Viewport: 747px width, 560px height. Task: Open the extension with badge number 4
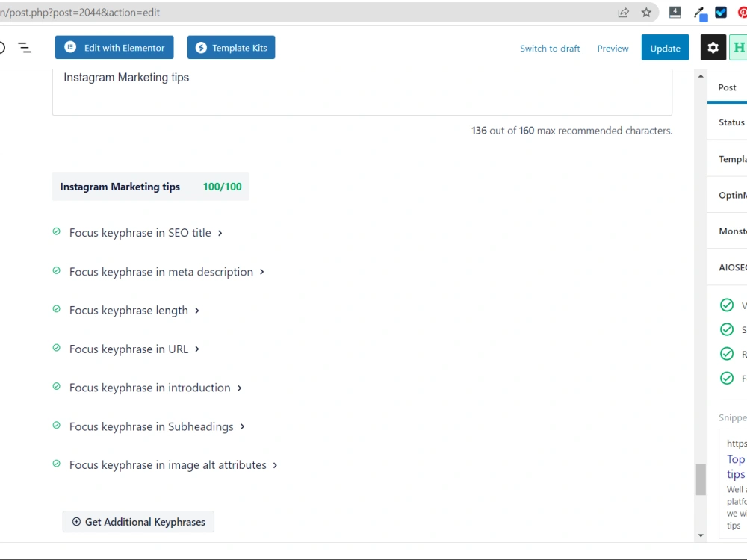(675, 13)
